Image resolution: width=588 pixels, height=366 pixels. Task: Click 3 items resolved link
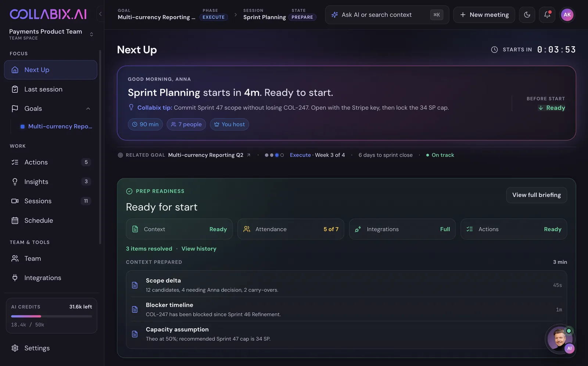tap(149, 249)
